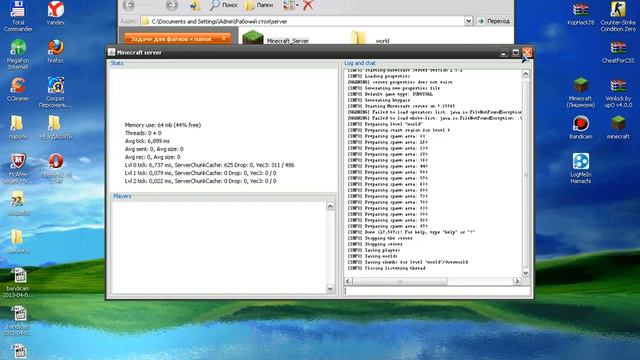Minimize the Minecraft server window
This screenshot has height=360, width=640.
coord(504,53)
